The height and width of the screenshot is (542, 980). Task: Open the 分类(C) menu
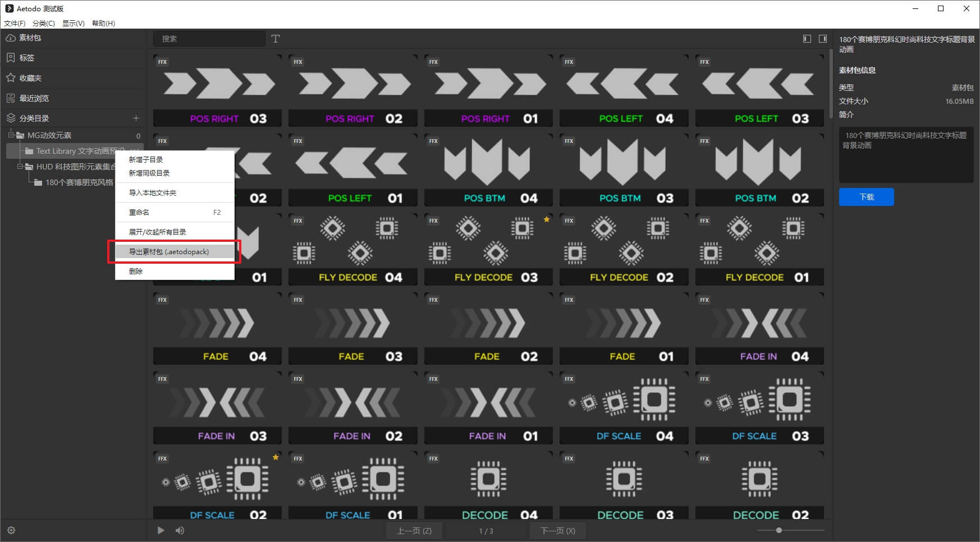(x=44, y=23)
